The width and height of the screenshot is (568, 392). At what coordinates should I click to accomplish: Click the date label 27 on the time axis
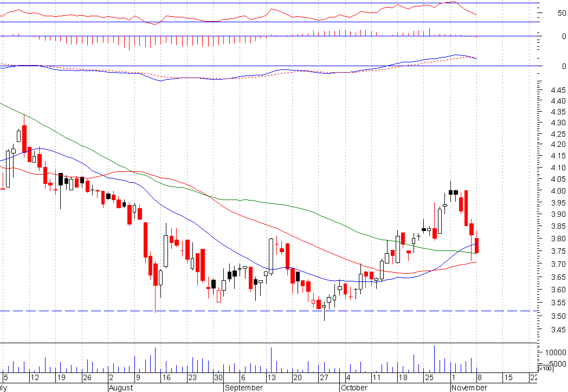pos(324,377)
